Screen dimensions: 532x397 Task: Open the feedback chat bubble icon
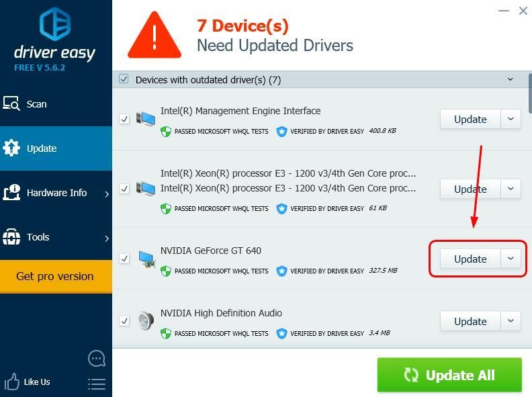click(97, 359)
